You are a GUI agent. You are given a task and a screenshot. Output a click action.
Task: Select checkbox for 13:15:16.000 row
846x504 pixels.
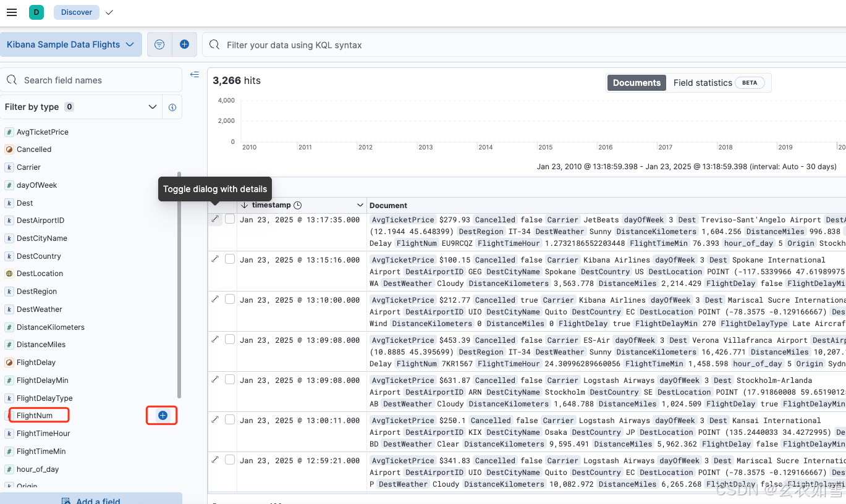pyautogui.click(x=230, y=259)
